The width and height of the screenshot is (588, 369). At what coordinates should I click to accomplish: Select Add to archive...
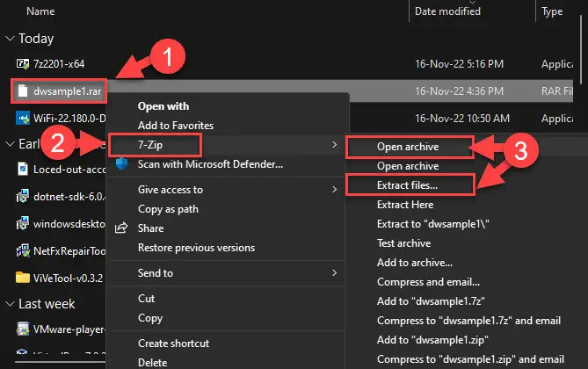(414, 263)
